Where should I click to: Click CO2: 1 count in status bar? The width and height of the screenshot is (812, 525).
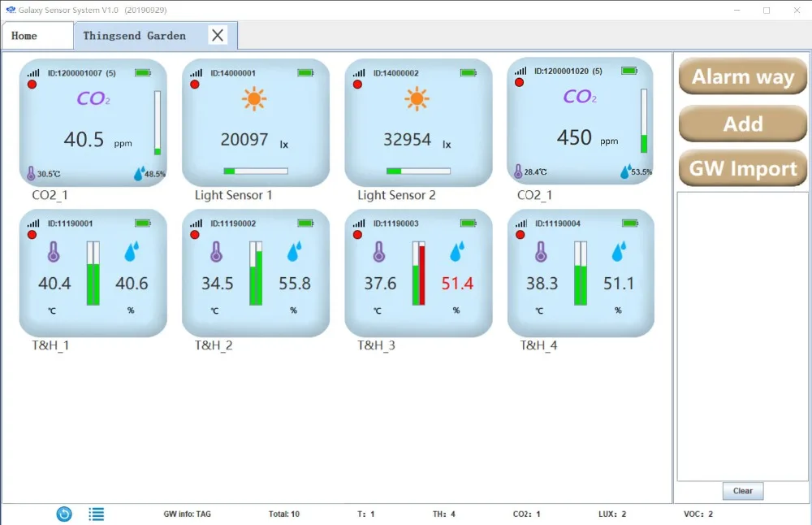point(527,514)
